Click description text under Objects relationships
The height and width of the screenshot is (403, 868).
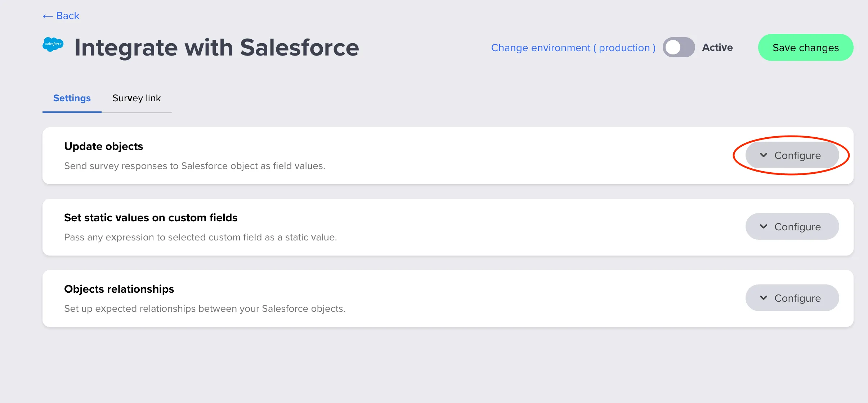205,309
